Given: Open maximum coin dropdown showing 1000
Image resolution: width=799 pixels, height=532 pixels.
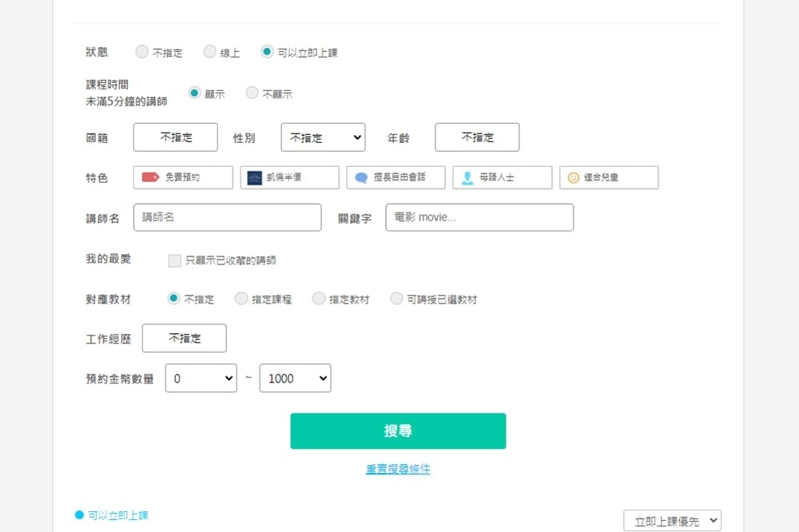Looking at the screenshot, I should (x=295, y=379).
